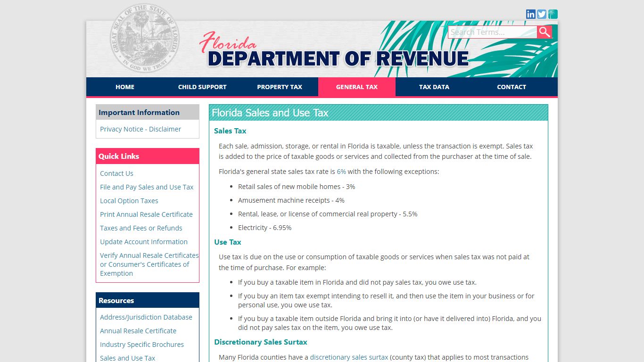Click the Discretionary Sales Surtax heading

tap(261, 342)
